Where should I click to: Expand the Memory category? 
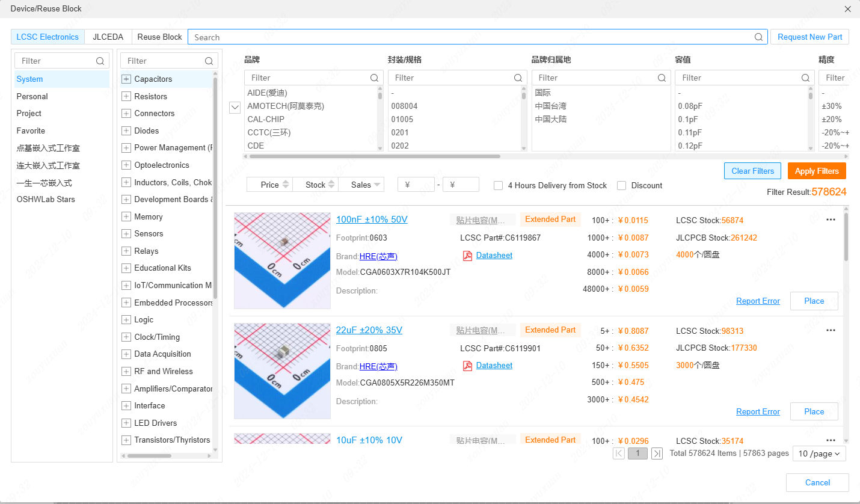[126, 217]
